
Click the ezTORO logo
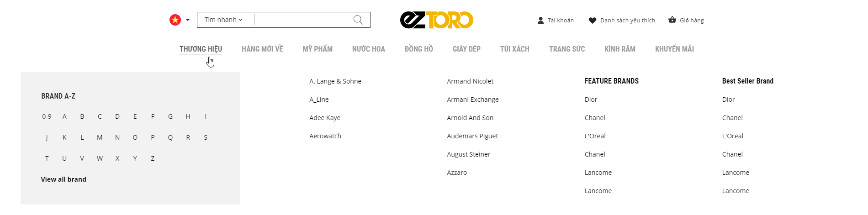[x=436, y=20]
